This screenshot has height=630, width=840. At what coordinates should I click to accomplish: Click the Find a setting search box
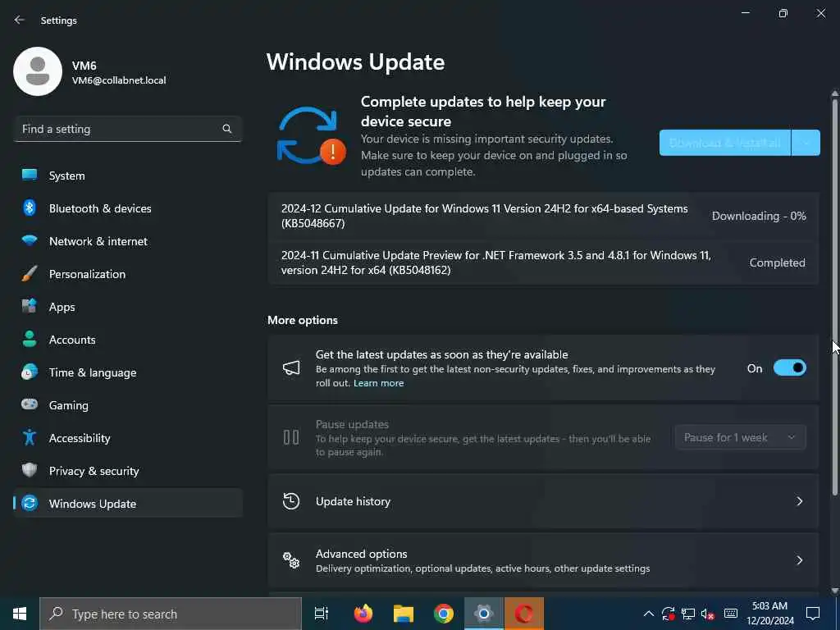pyautogui.click(x=128, y=129)
